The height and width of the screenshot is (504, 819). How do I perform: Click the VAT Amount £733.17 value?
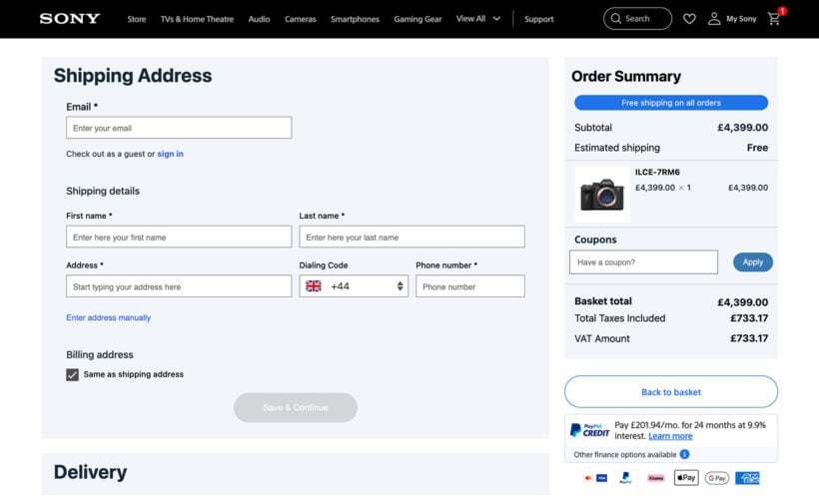[x=749, y=338]
